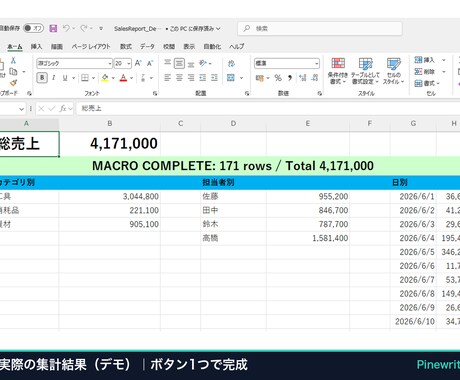Viewport: 460px width, 380px height.
Task: Undo the last action
Action: click(66, 28)
